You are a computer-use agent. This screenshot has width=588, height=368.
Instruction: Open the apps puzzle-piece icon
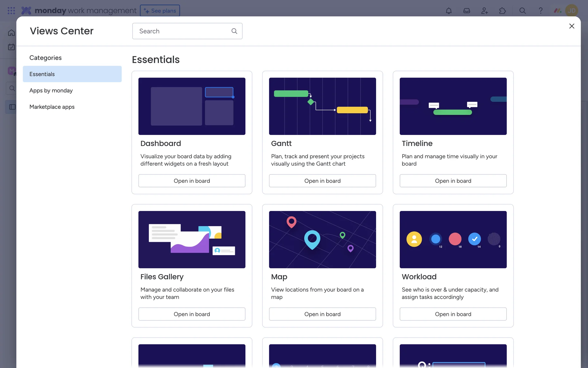(x=503, y=11)
